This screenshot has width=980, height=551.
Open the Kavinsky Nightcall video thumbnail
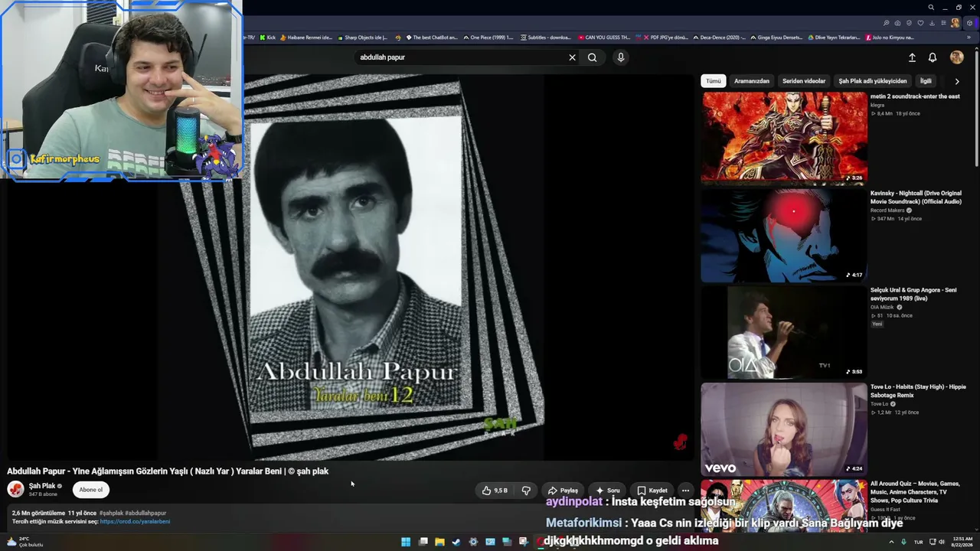click(x=784, y=236)
